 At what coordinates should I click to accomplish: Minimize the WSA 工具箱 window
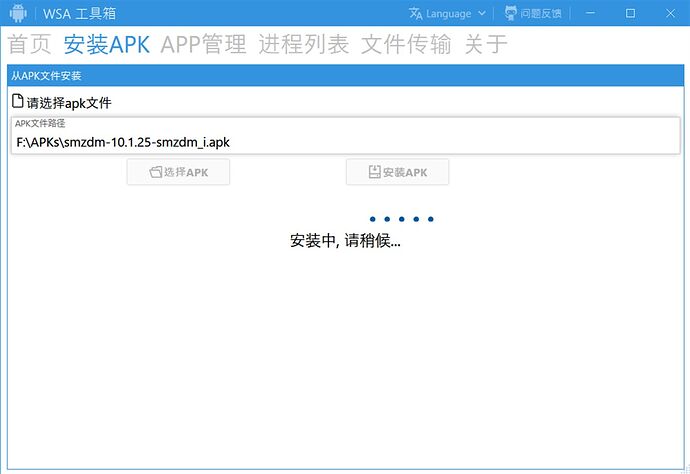coord(591,13)
